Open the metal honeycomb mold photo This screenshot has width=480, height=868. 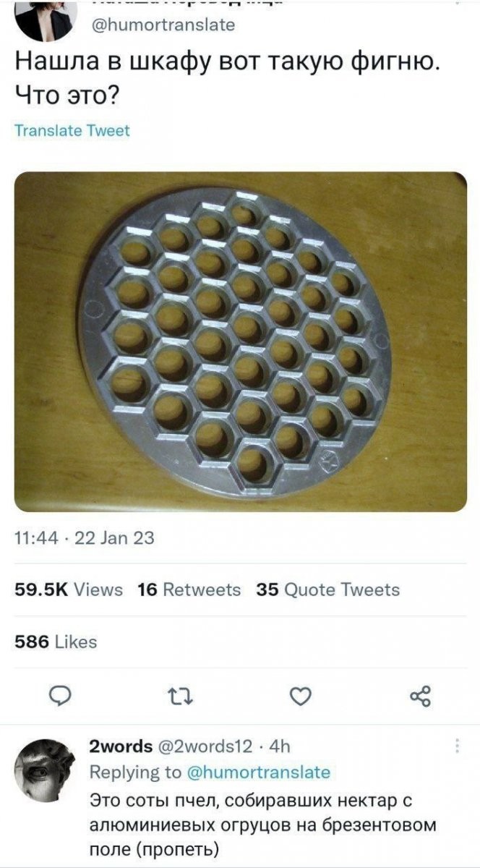(240, 341)
